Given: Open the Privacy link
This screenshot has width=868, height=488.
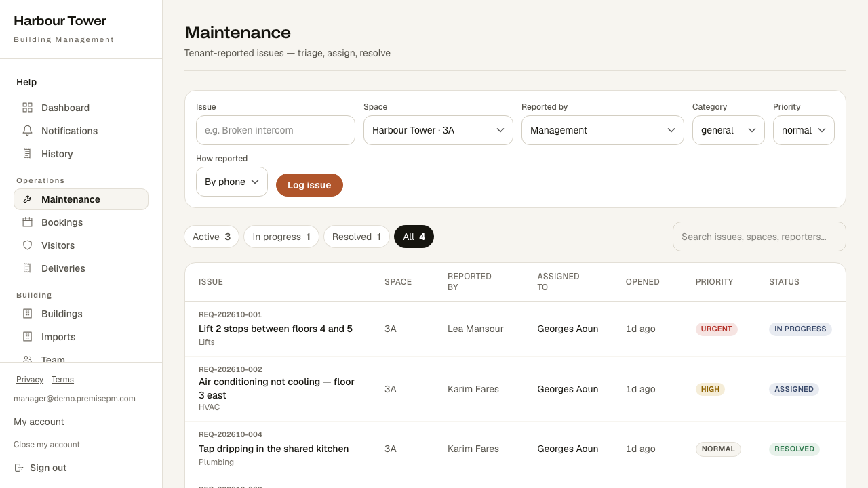Looking at the screenshot, I should coord(30,380).
